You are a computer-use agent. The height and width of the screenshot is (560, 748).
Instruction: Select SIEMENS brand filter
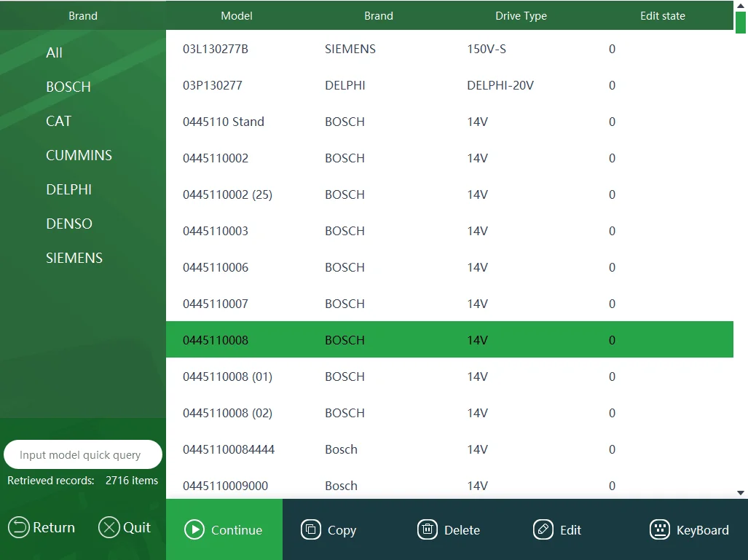point(74,258)
